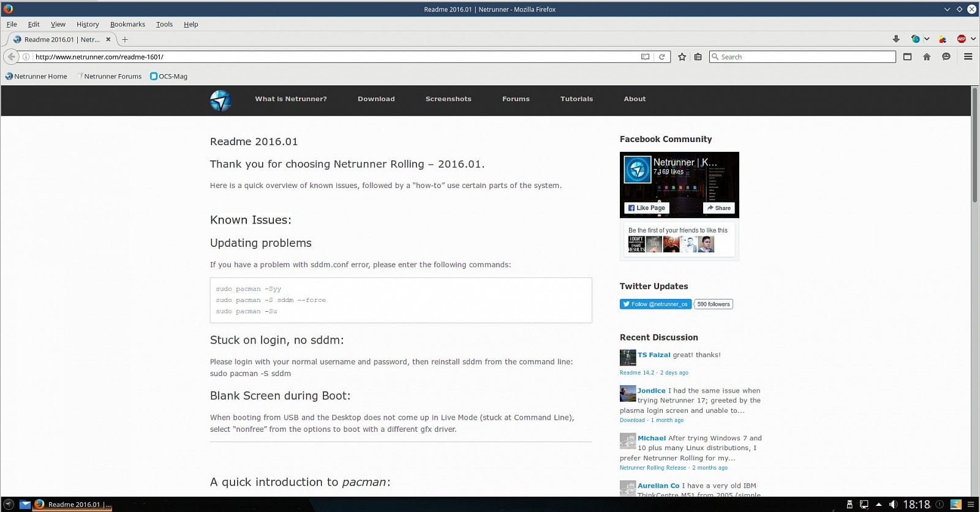Open the About nav link
This screenshot has height=512, width=980.
coord(635,99)
